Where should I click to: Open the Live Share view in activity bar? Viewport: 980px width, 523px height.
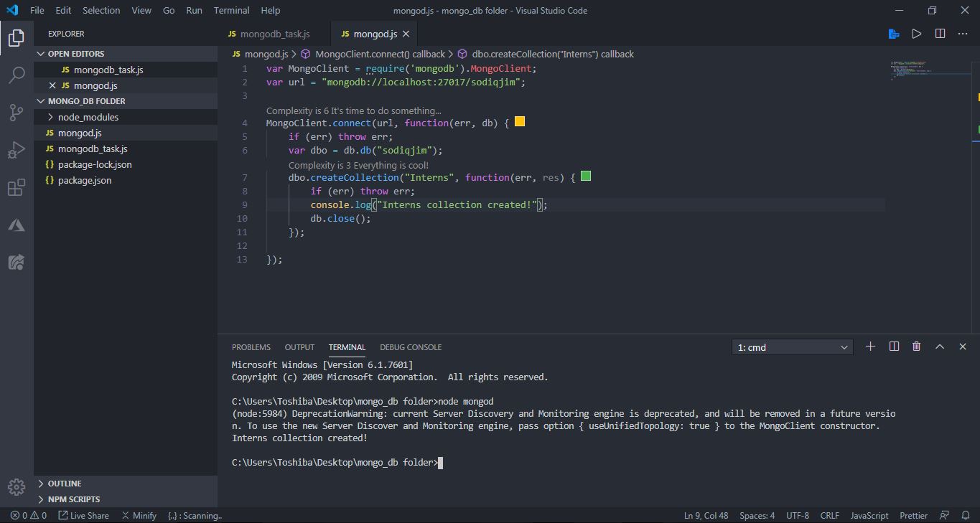pyautogui.click(x=17, y=263)
